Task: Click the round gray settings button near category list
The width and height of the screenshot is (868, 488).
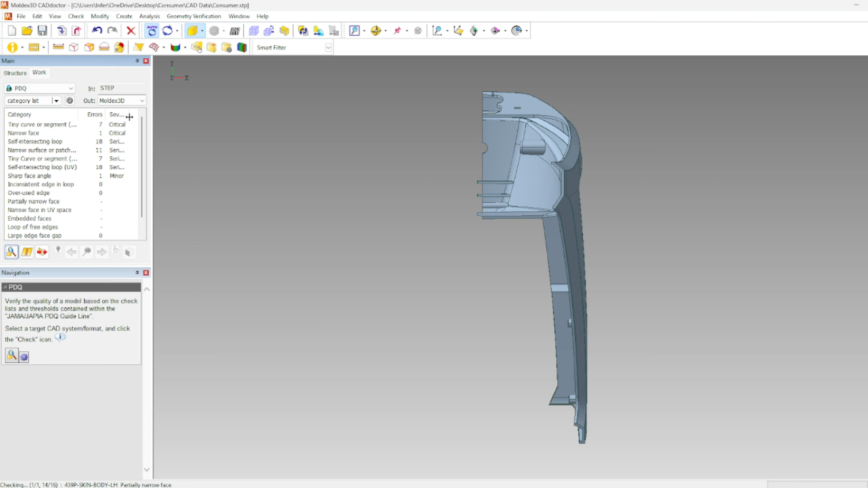Action: coord(69,100)
